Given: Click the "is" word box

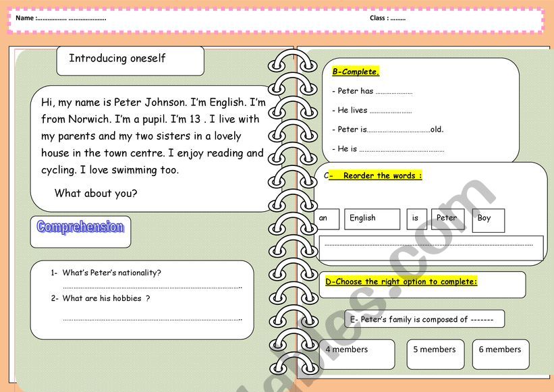Looking at the screenshot, I should (415, 219).
